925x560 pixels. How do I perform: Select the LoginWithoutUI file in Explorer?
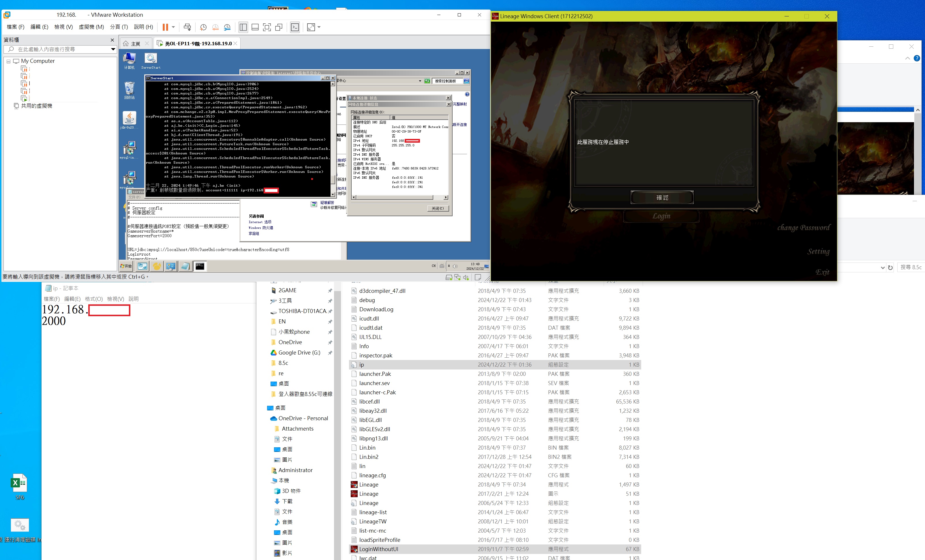pyautogui.click(x=495, y=549)
